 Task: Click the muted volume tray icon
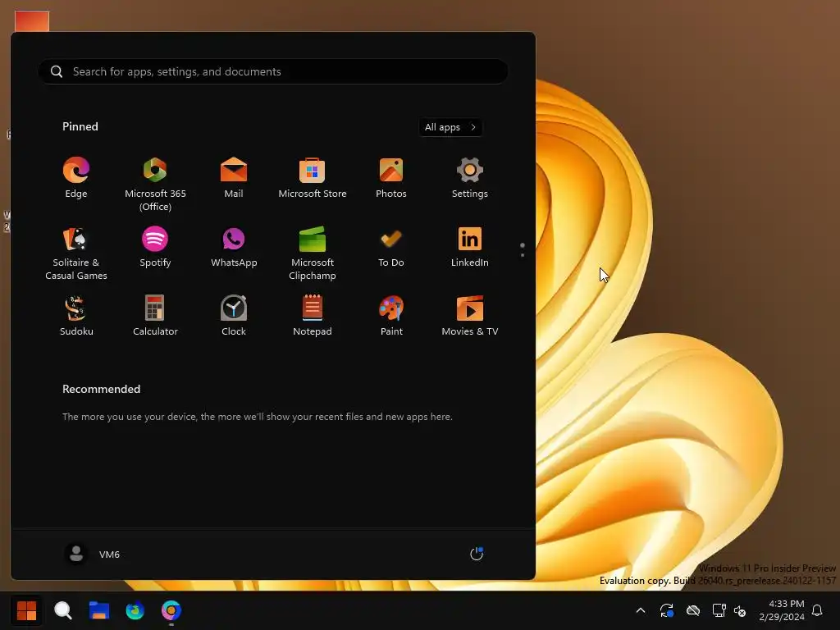tap(740, 610)
